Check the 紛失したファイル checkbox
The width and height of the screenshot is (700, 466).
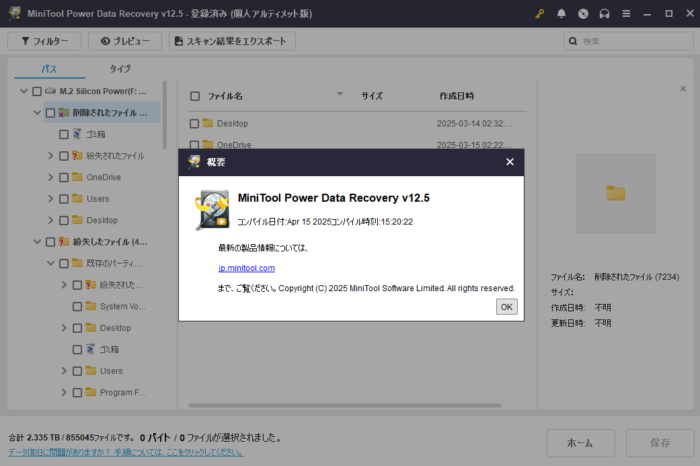[x=50, y=242]
